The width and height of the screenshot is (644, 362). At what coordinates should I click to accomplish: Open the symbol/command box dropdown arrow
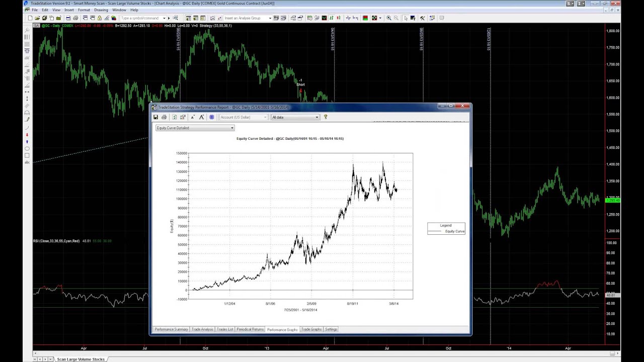pyautogui.click(x=164, y=18)
